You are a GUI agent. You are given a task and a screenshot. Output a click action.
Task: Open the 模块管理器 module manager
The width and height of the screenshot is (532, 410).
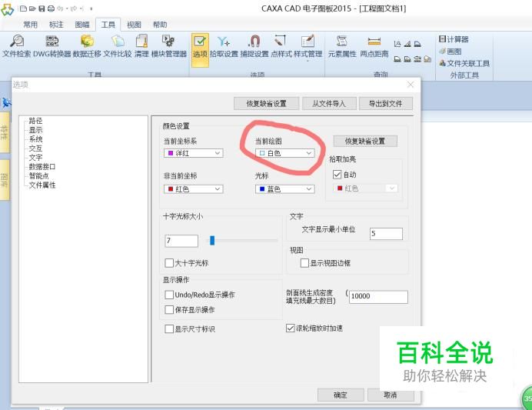click(x=169, y=46)
